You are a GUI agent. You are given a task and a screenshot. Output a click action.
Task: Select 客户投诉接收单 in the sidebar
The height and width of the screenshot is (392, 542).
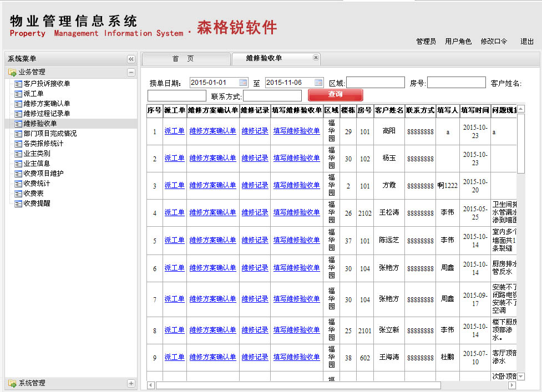47,84
